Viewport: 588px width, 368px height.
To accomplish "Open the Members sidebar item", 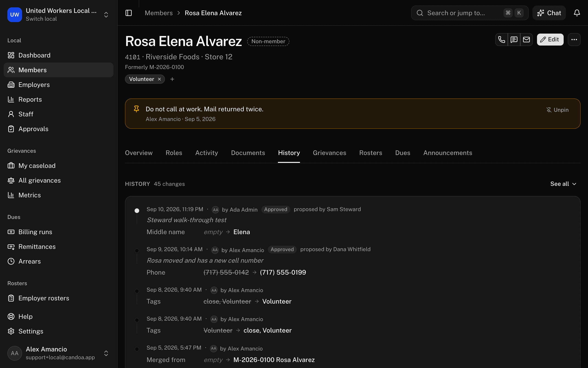I will tap(59, 70).
